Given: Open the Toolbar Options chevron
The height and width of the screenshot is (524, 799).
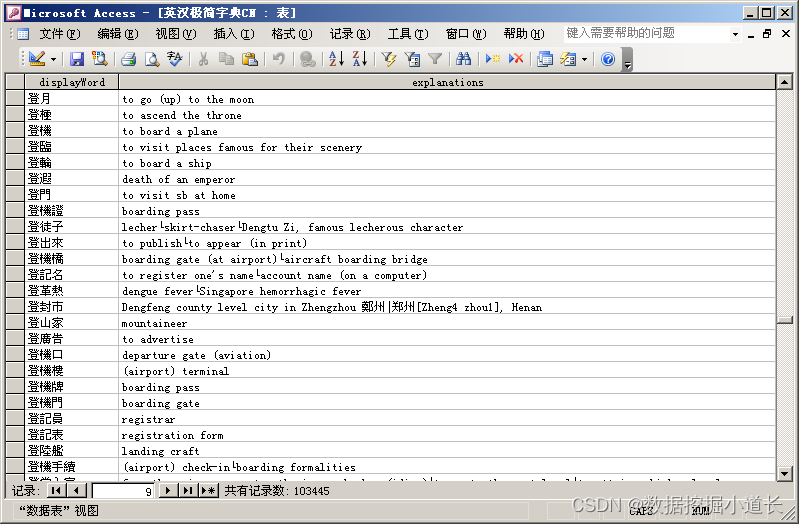Looking at the screenshot, I should point(627,60).
